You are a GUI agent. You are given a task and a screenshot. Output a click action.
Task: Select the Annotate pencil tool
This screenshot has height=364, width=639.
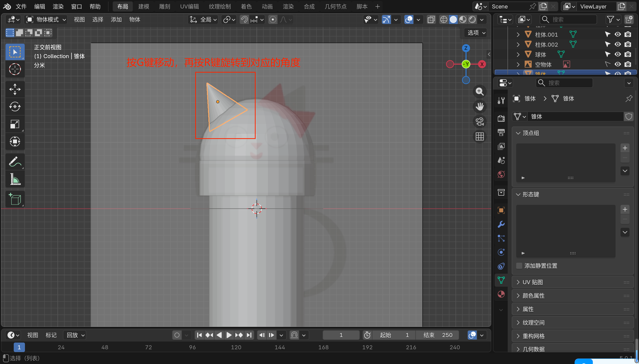15,162
